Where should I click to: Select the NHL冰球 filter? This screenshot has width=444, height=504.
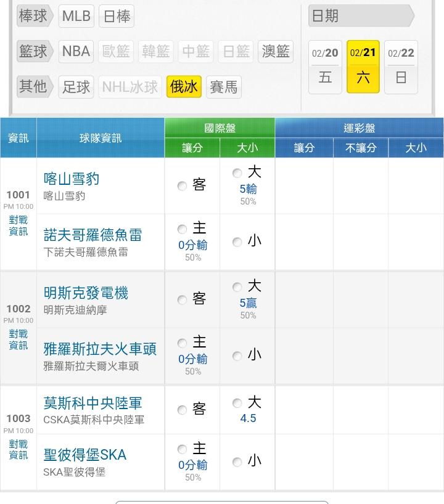(x=130, y=87)
